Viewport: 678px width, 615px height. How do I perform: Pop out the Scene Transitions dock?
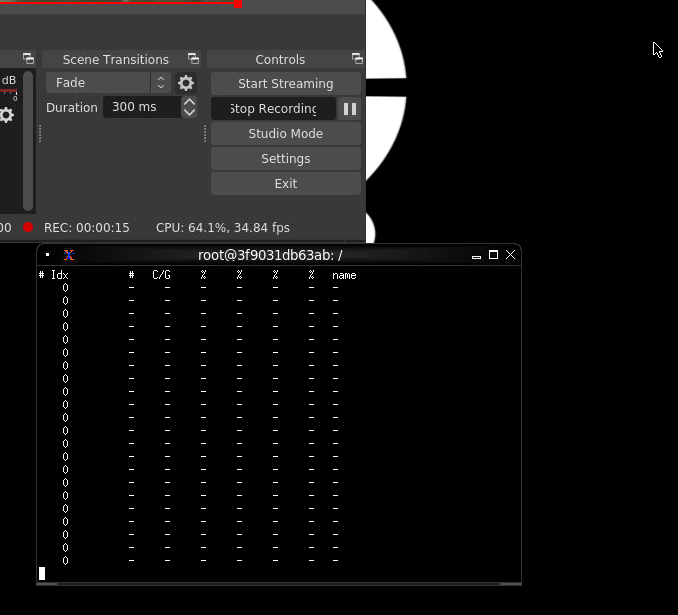[x=193, y=58]
